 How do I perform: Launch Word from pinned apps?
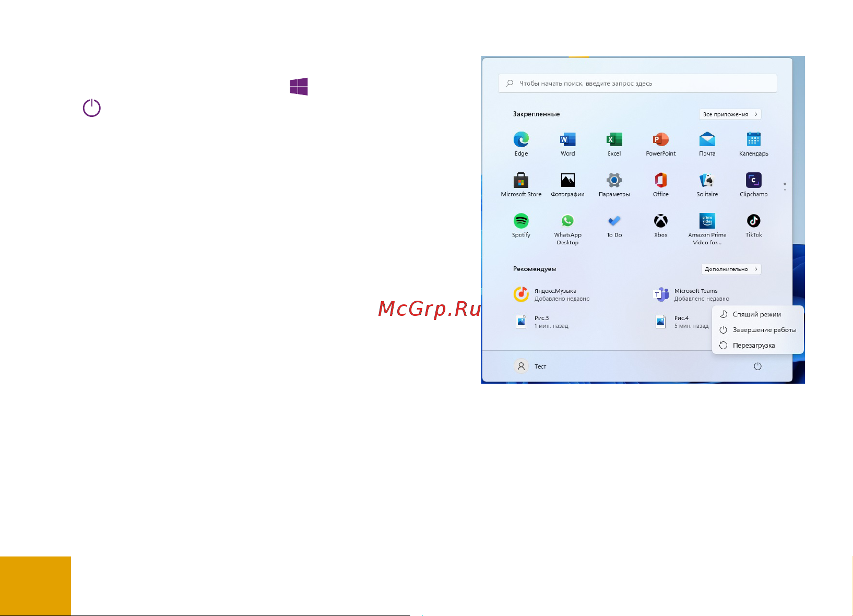point(567,140)
